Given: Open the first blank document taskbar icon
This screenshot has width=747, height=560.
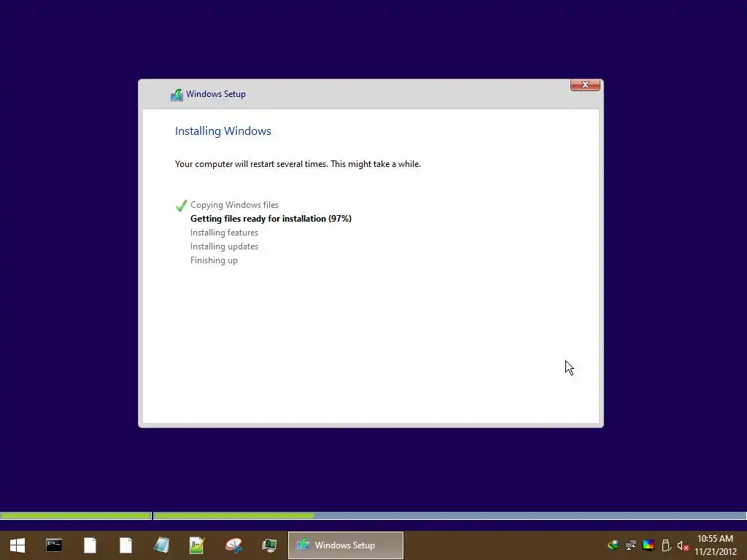Looking at the screenshot, I should pos(90,545).
